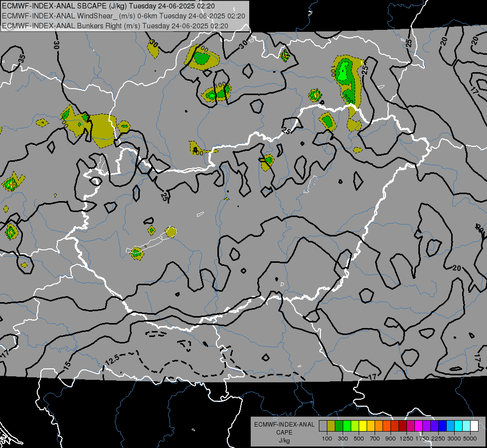Click the 900 value under the legend

[x=390, y=439]
